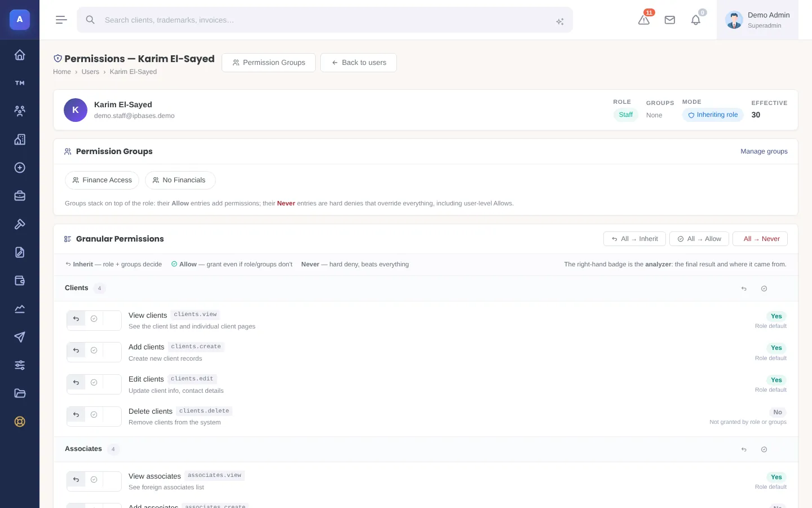Open the building sidebar icon
This screenshot has width=812, height=508.
tap(20, 139)
